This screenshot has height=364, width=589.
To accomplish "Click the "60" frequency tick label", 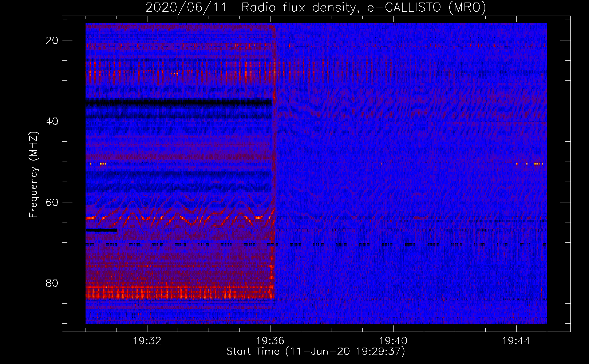I will 52,202.
